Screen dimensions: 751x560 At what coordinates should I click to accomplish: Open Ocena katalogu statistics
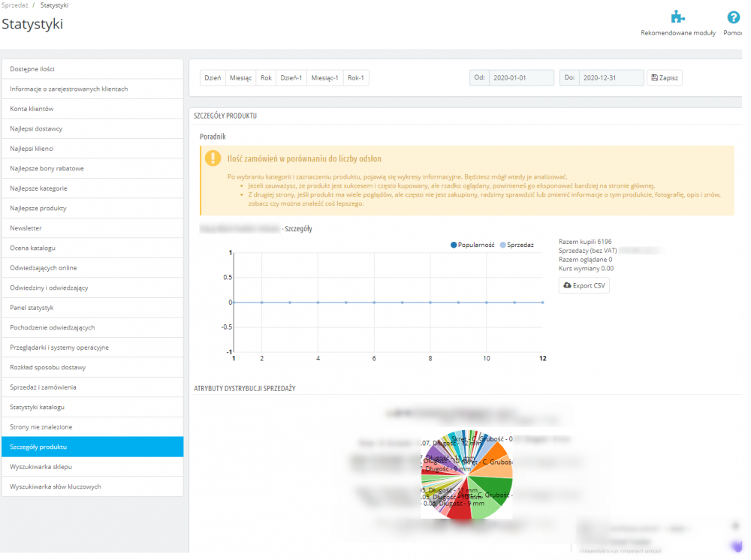point(92,248)
